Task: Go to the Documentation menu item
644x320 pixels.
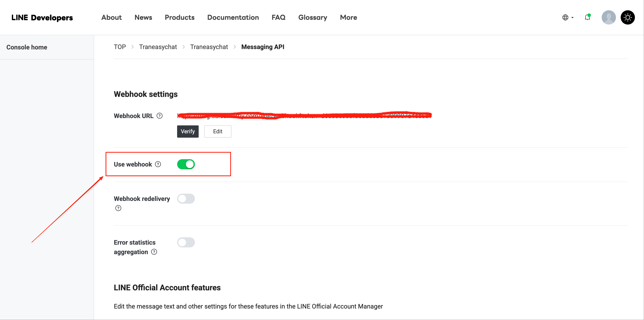Action: pos(233,18)
